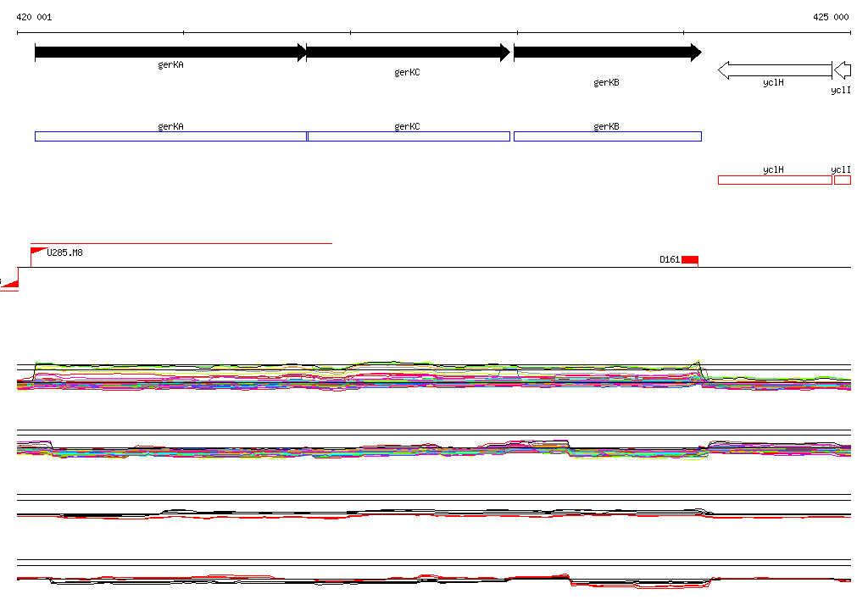
Task: Click gerKC label above blue box
Action: [407, 126]
